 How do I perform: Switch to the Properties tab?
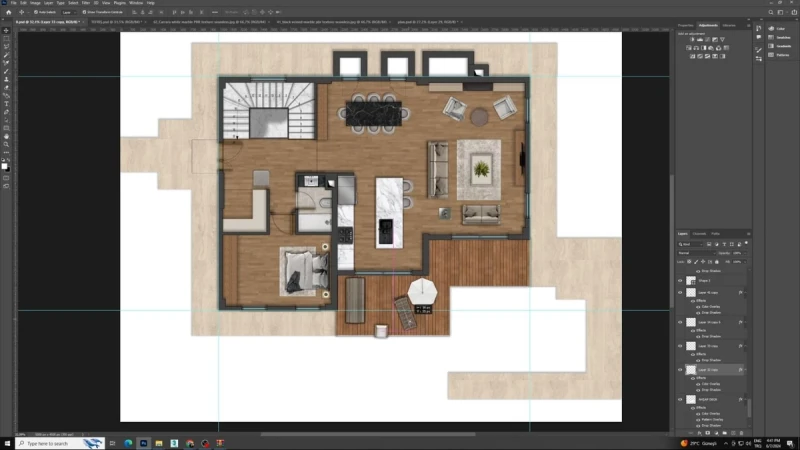click(x=686, y=26)
